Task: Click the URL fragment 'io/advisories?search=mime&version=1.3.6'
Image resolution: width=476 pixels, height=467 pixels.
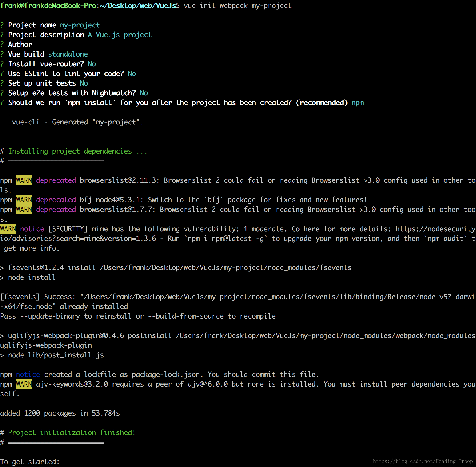Action: 78,239
